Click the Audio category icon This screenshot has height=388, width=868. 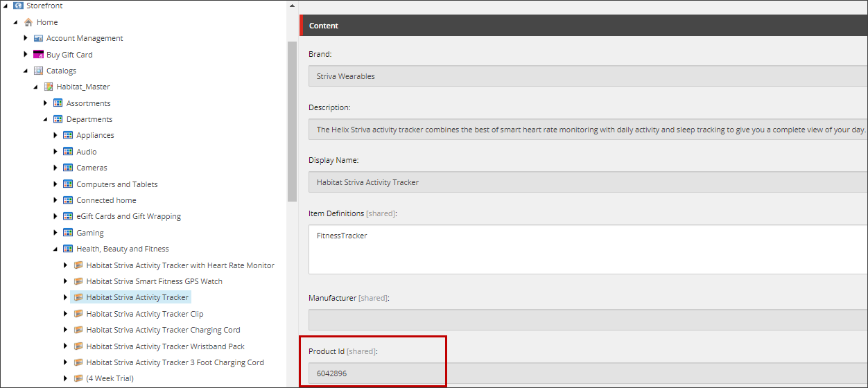point(68,152)
